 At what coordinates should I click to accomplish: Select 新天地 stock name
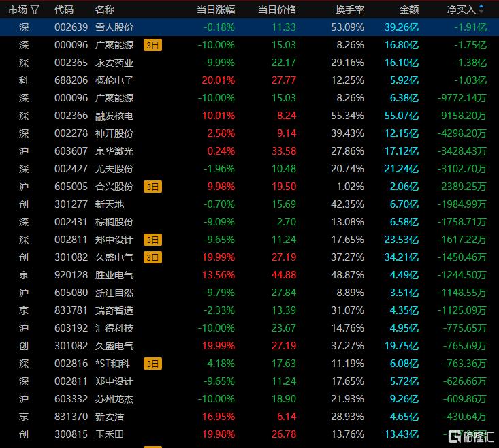(110, 204)
